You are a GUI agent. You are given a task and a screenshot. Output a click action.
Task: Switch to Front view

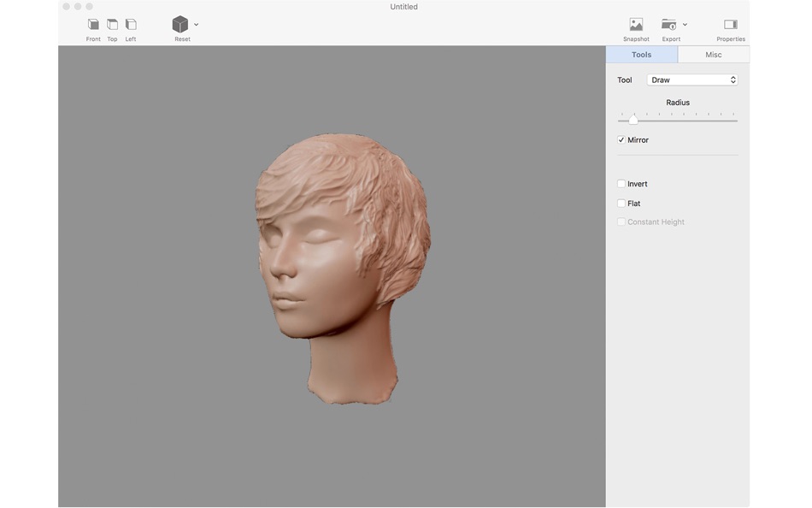(93, 25)
